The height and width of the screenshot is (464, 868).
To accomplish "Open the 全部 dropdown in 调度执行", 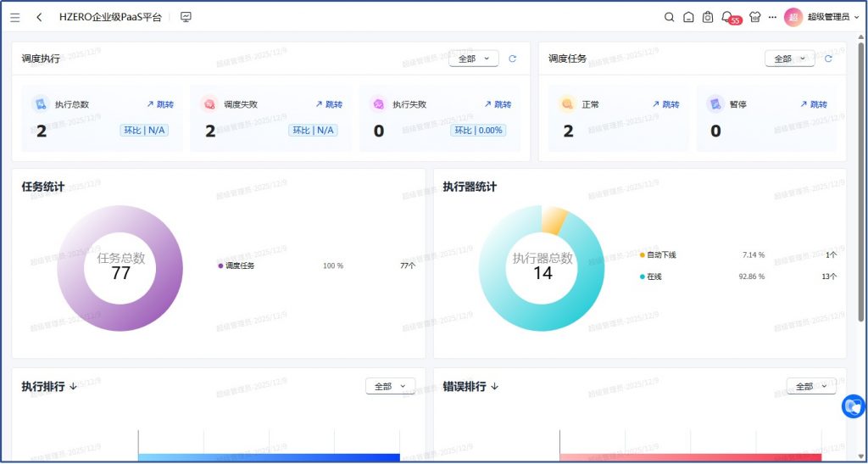I will pos(473,59).
